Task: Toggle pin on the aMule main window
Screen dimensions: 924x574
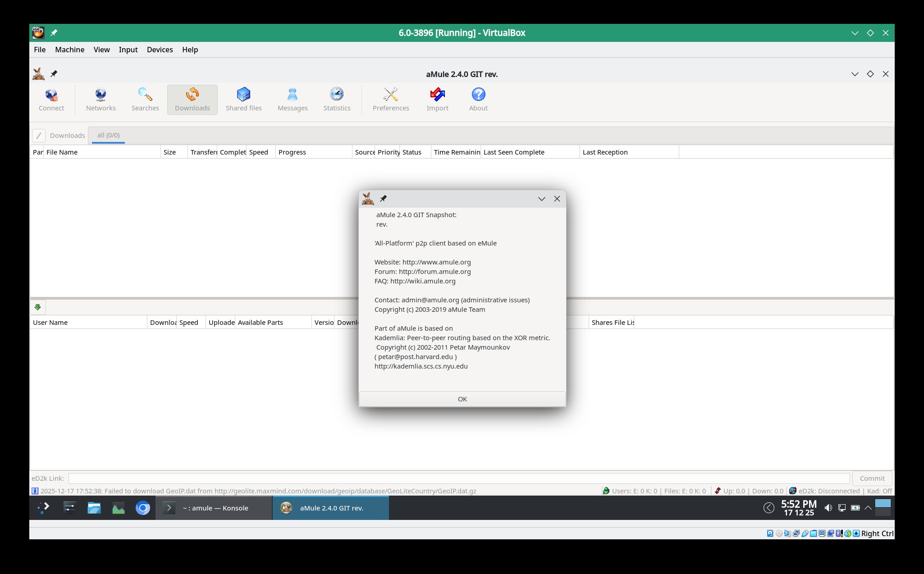Action: (x=54, y=74)
